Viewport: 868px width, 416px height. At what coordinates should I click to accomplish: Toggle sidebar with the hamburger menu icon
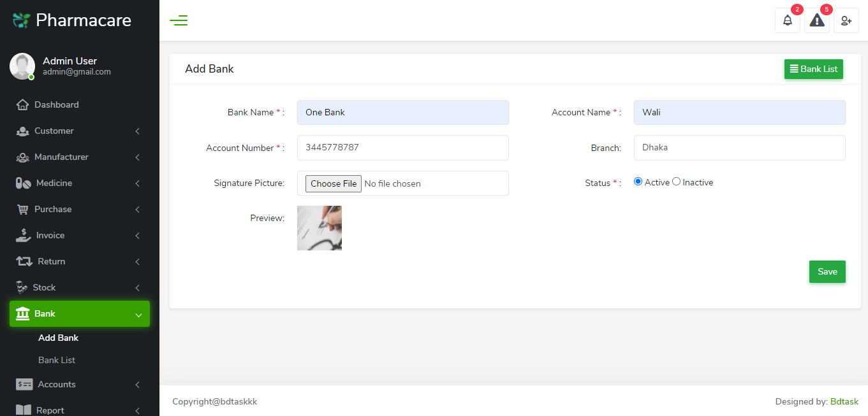[x=179, y=20]
